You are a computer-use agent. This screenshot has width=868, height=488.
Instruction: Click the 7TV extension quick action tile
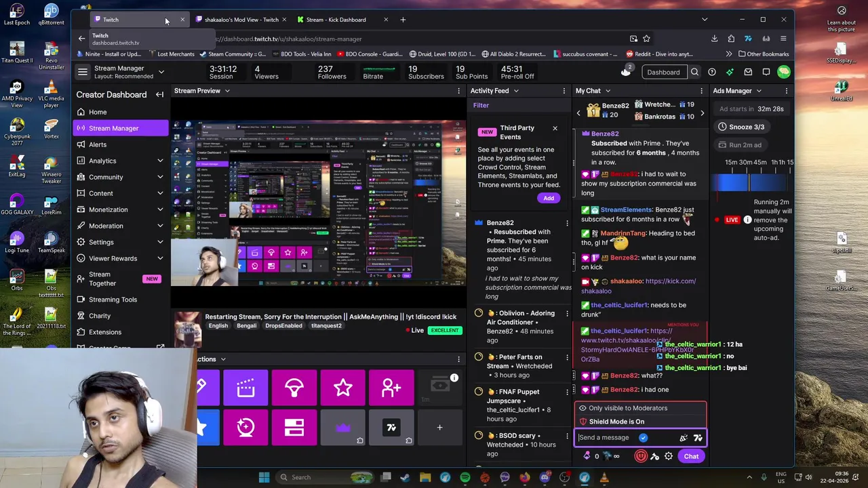pyautogui.click(x=391, y=427)
